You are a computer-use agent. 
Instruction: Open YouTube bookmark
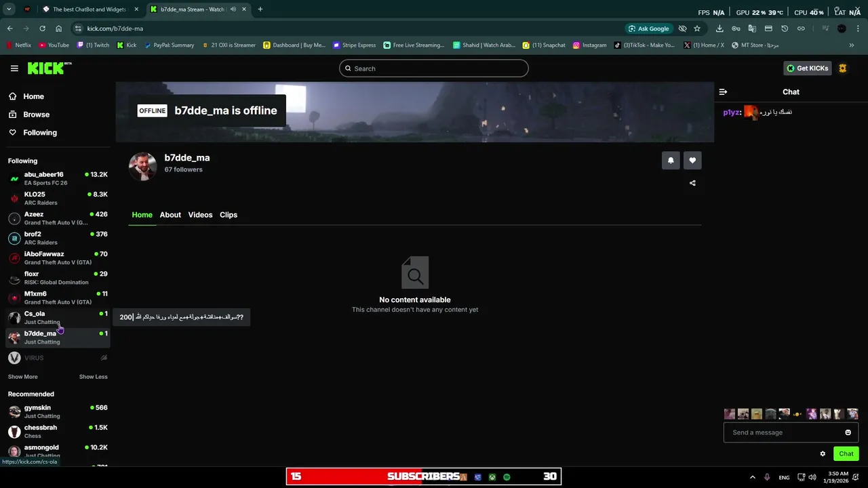[x=54, y=45]
